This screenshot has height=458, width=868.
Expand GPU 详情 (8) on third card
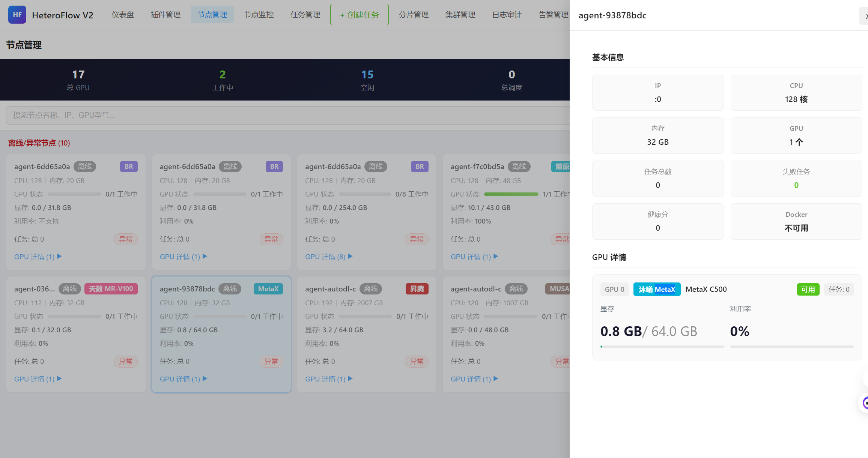[x=328, y=257]
